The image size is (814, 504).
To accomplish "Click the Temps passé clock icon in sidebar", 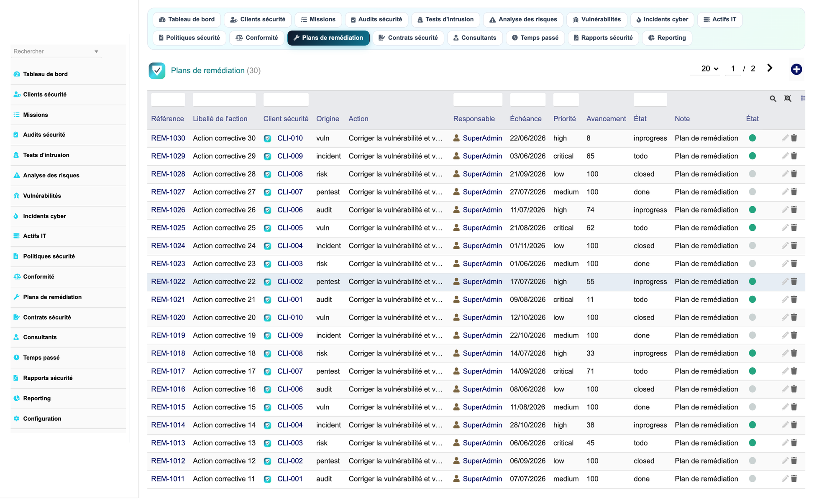I will (x=16, y=358).
